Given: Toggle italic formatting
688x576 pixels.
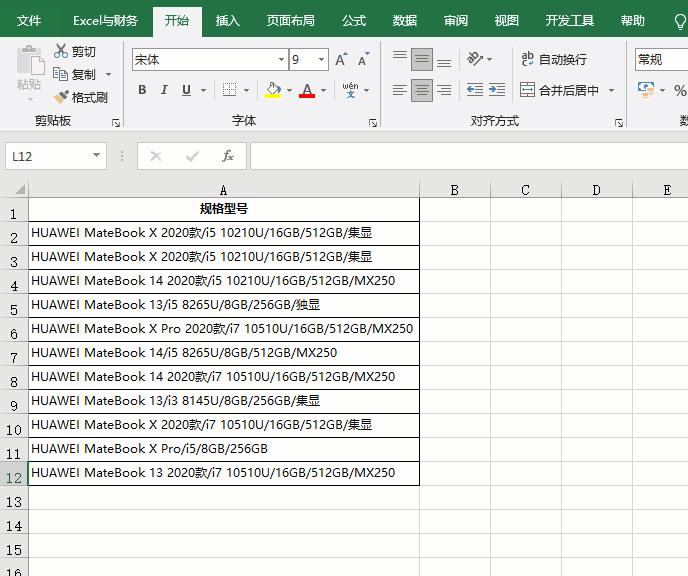Looking at the screenshot, I should point(164,90).
